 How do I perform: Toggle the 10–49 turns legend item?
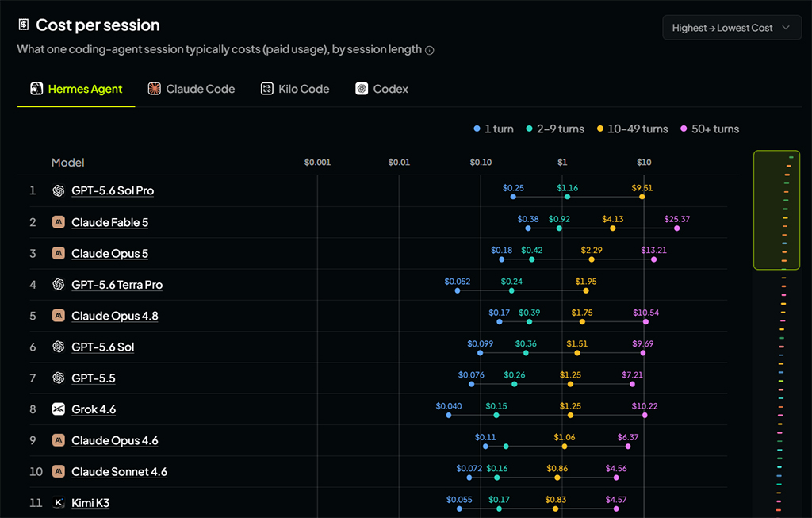pos(632,129)
